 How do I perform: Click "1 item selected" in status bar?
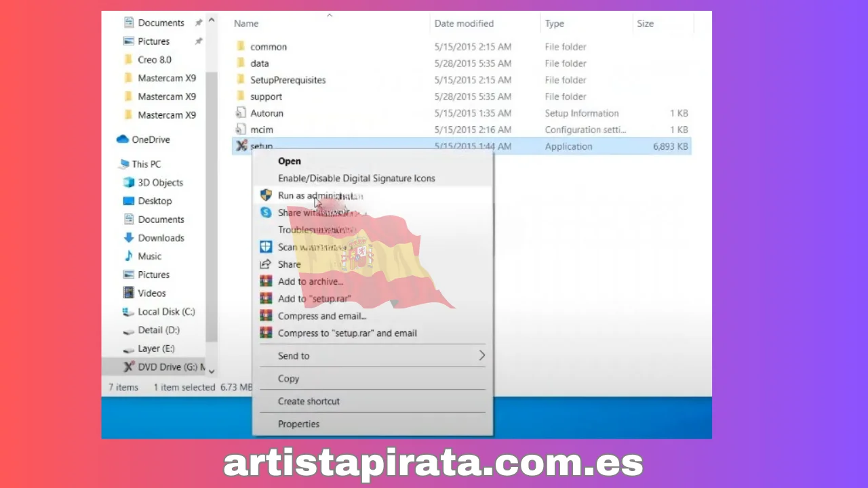pos(184,387)
